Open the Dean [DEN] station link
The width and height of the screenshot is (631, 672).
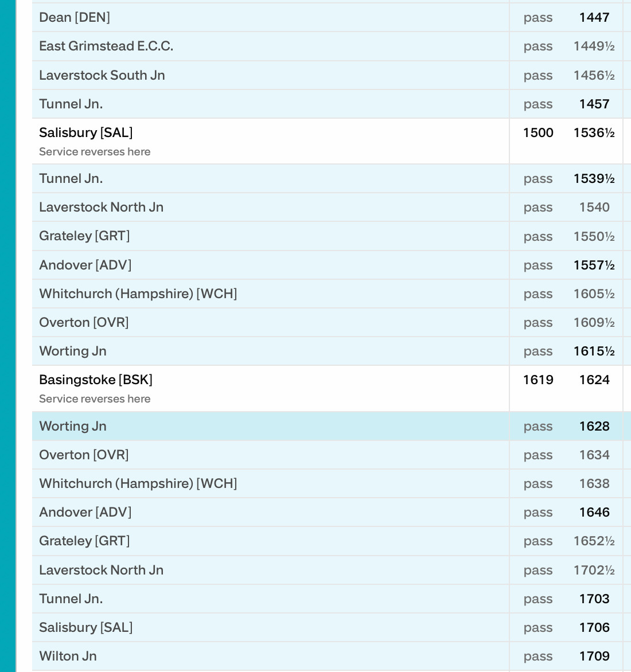pyautogui.click(x=75, y=17)
